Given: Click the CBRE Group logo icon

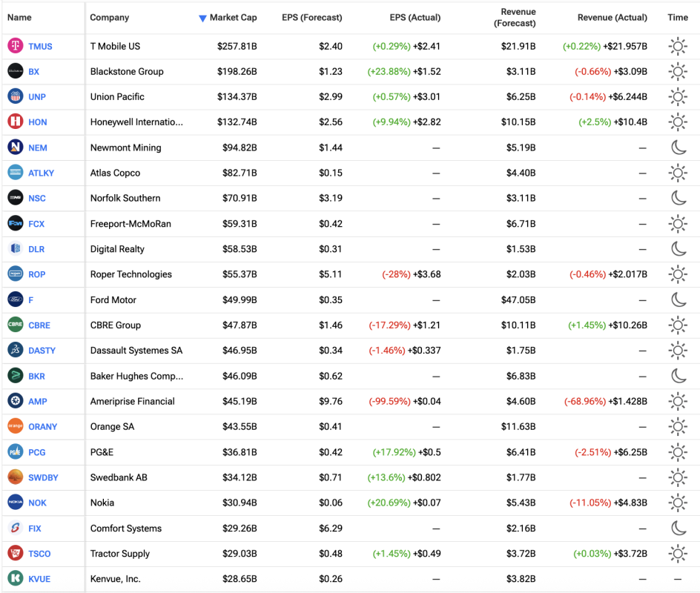Looking at the screenshot, I should (x=16, y=325).
